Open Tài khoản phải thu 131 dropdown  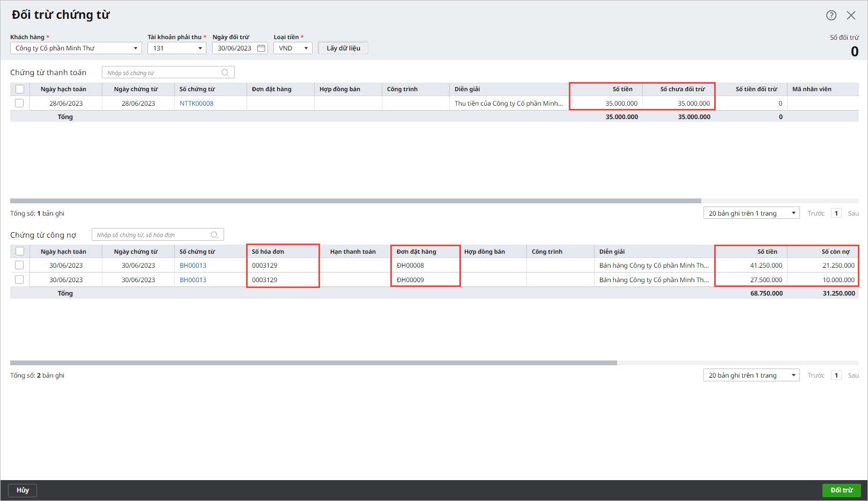(x=200, y=48)
